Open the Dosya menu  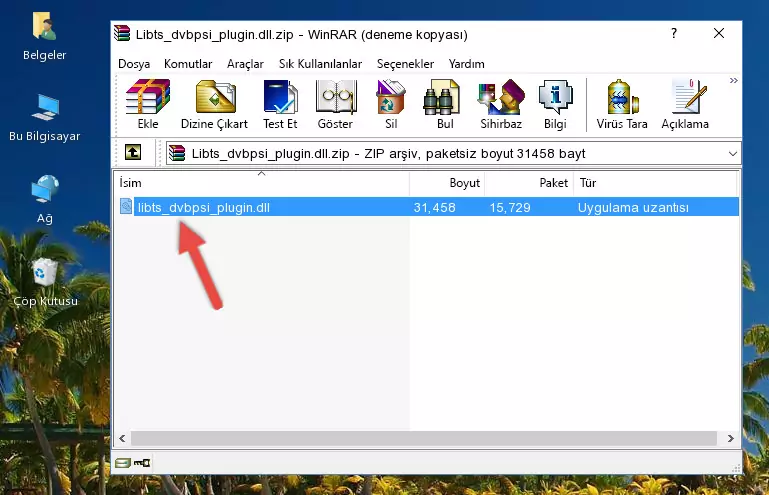134,64
